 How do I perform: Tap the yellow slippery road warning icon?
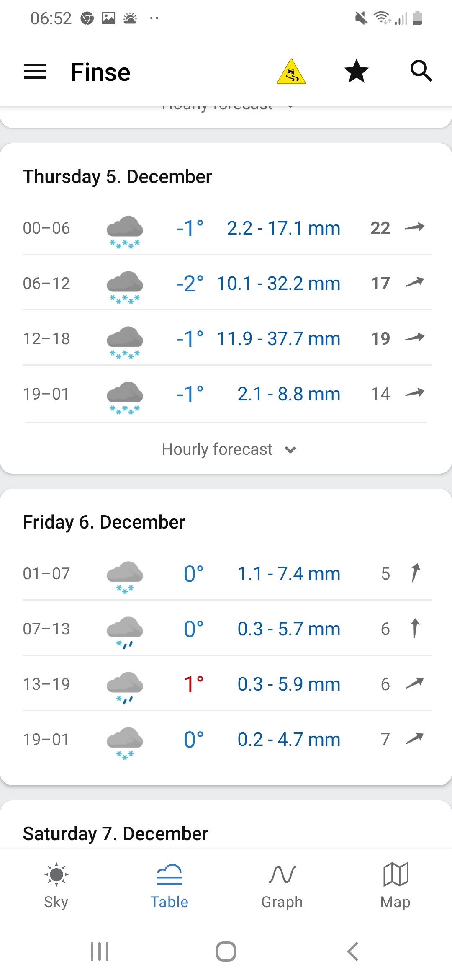[291, 72]
